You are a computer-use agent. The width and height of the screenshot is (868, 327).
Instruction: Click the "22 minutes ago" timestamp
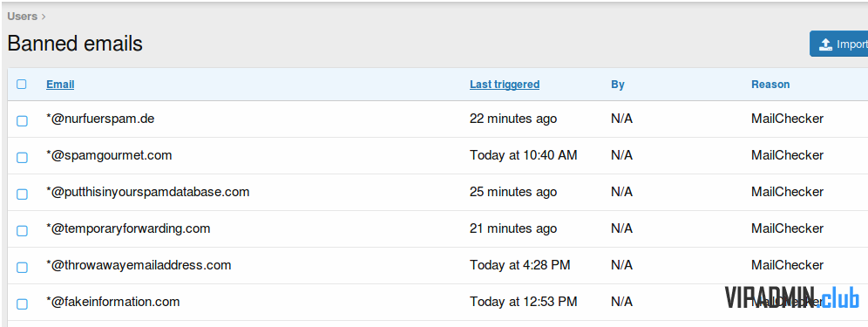point(513,119)
